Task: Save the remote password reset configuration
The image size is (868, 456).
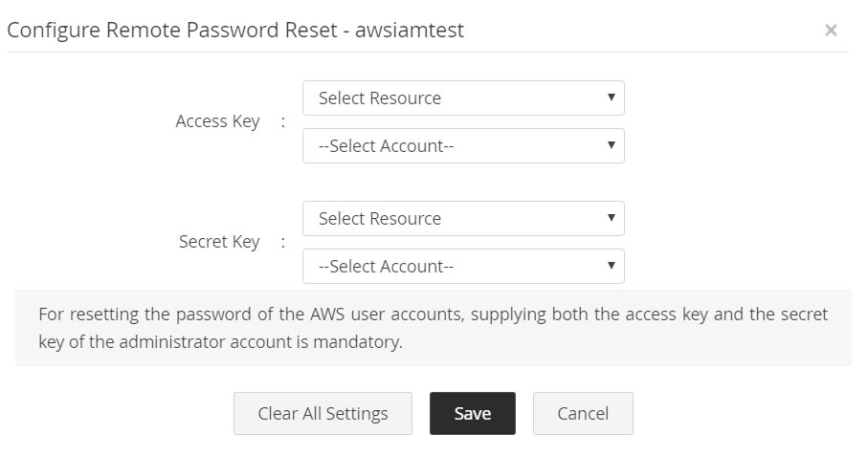Action: click(472, 413)
